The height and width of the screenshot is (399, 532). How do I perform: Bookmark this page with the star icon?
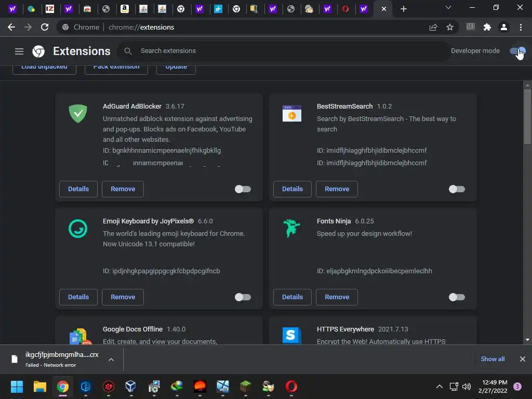pos(450,27)
